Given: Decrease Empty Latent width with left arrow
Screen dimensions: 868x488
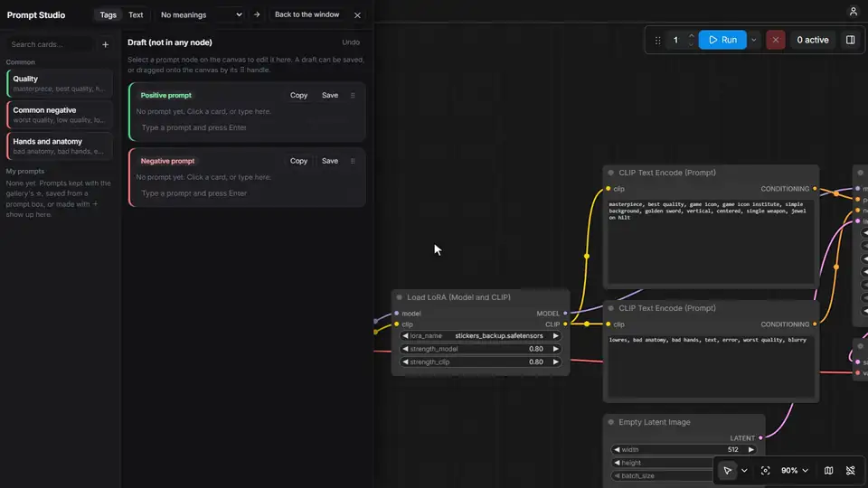Looking at the screenshot, I should [617, 450].
